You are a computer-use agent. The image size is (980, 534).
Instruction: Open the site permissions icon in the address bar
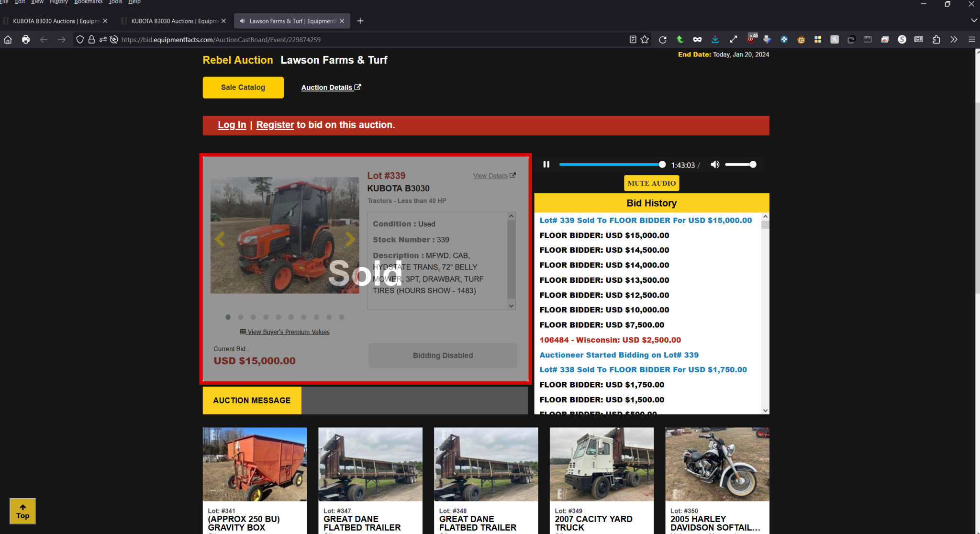pyautogui.click(x=103, y=40)
